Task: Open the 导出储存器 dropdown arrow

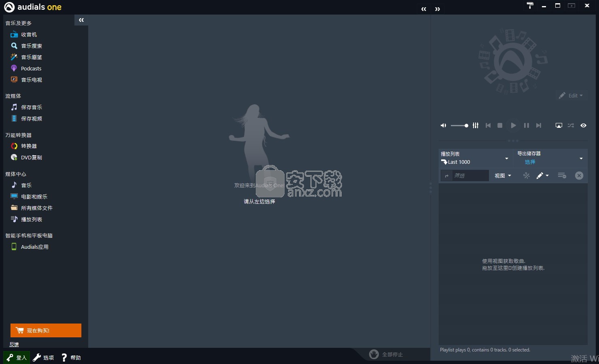Action: (x=581, y=159)
